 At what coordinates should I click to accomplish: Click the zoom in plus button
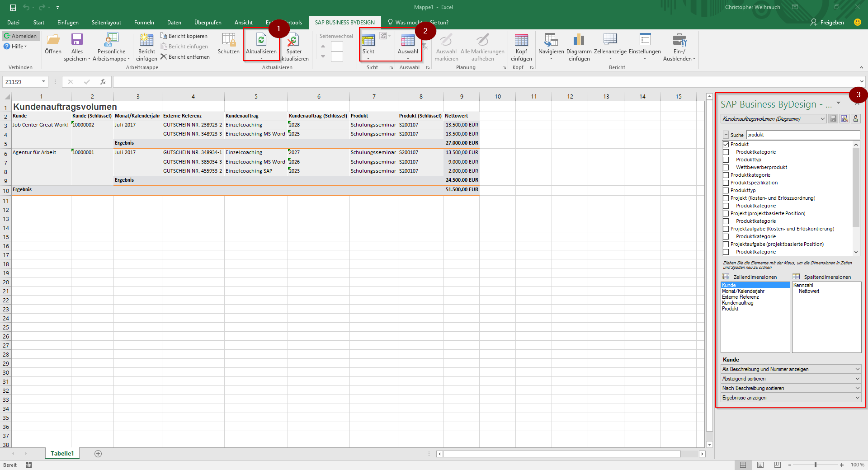coord(842,465)
